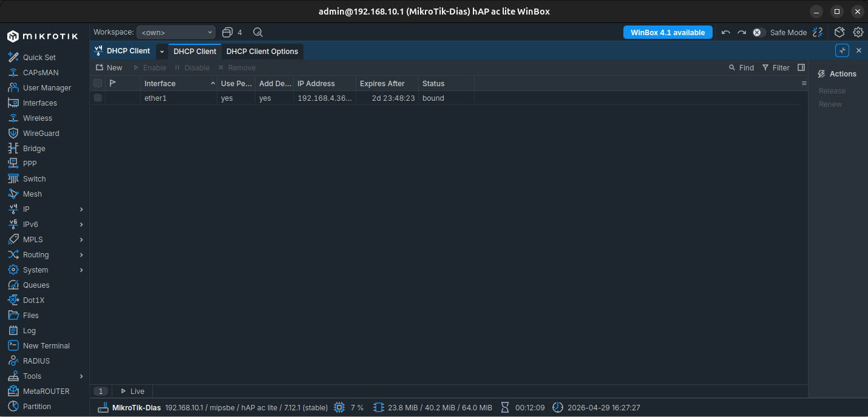The image size is (868, 417).
Task: Open the Dot1X section
Action: [x=33, y=300]
